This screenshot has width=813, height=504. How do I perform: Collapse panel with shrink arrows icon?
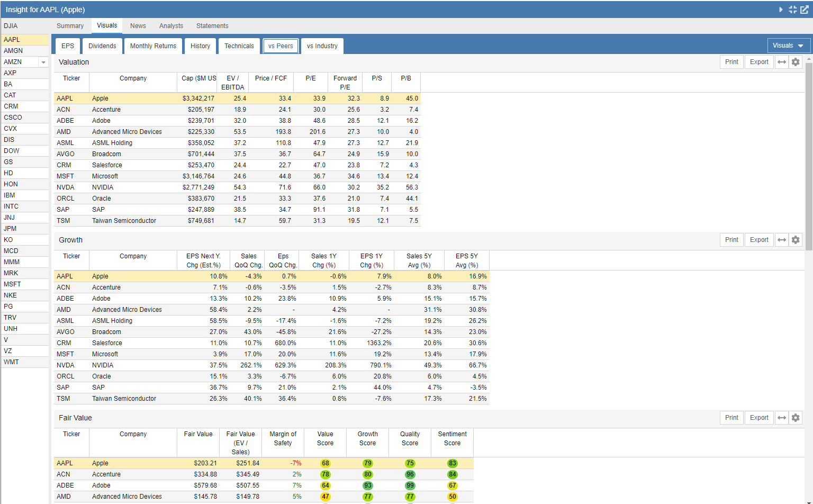(x=792, y=10)
